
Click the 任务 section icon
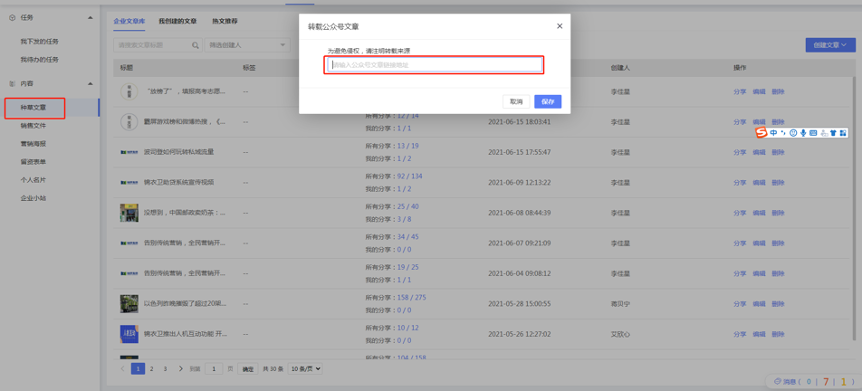[x=13, y=18]
